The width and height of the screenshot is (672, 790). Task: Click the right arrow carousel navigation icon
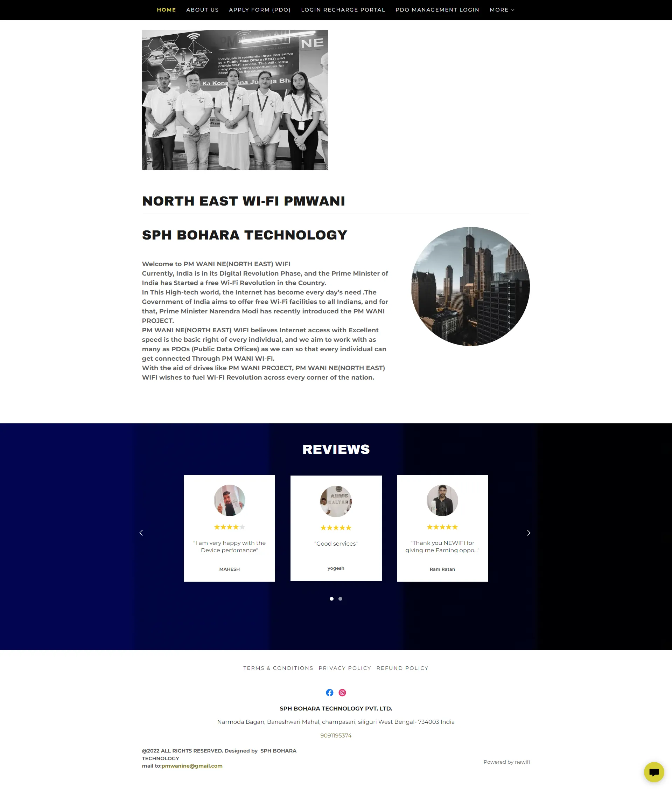coord(528,533)
